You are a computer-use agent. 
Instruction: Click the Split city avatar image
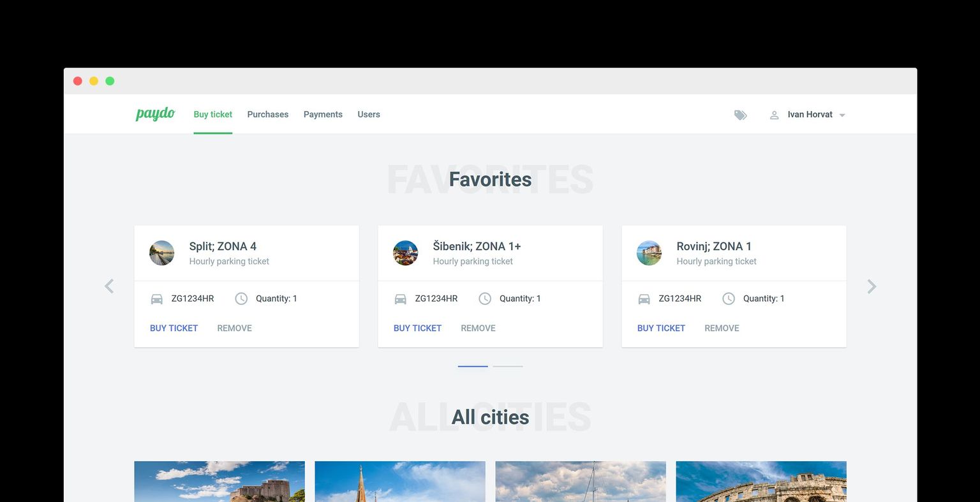pyautogui.click(x=162, y=253)
